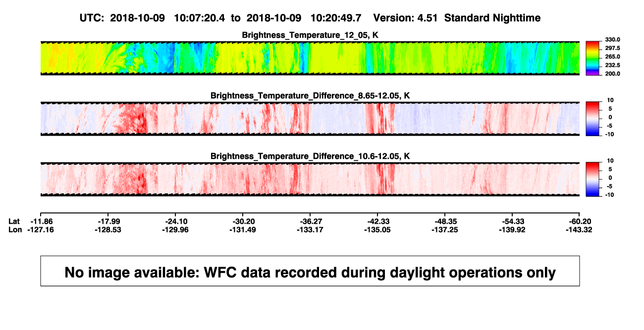Screen dimensions: 644x330
Task: Click the Lat axis label
Action: pos(15,221)
